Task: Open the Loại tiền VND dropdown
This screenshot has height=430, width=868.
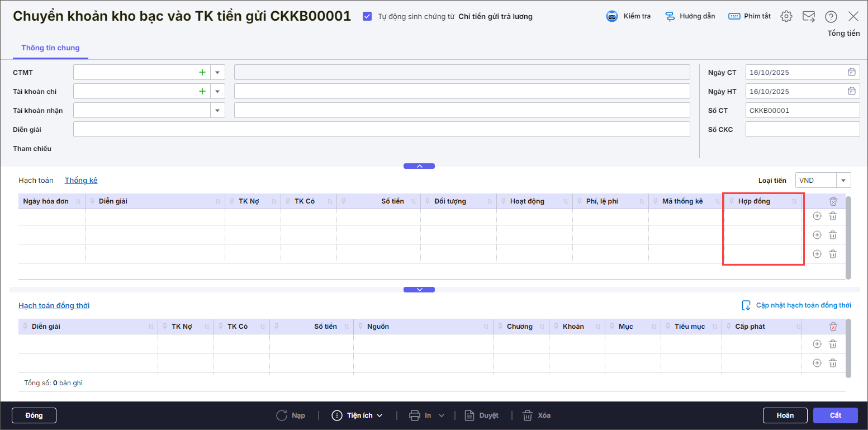Action: tap(843, 180)
